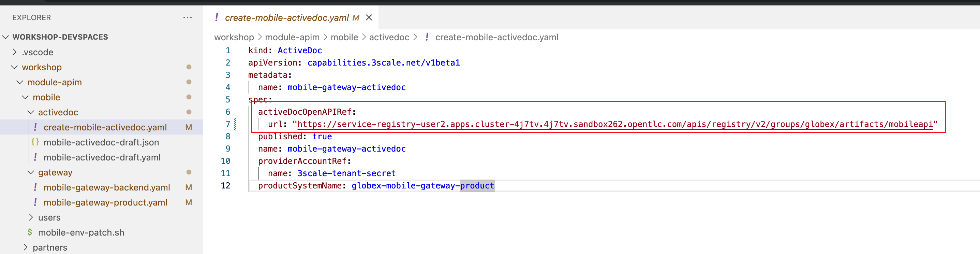Open Explorer views and more actions menu
The height and width of the screenshot is (254, 980).
coord(188,17)
